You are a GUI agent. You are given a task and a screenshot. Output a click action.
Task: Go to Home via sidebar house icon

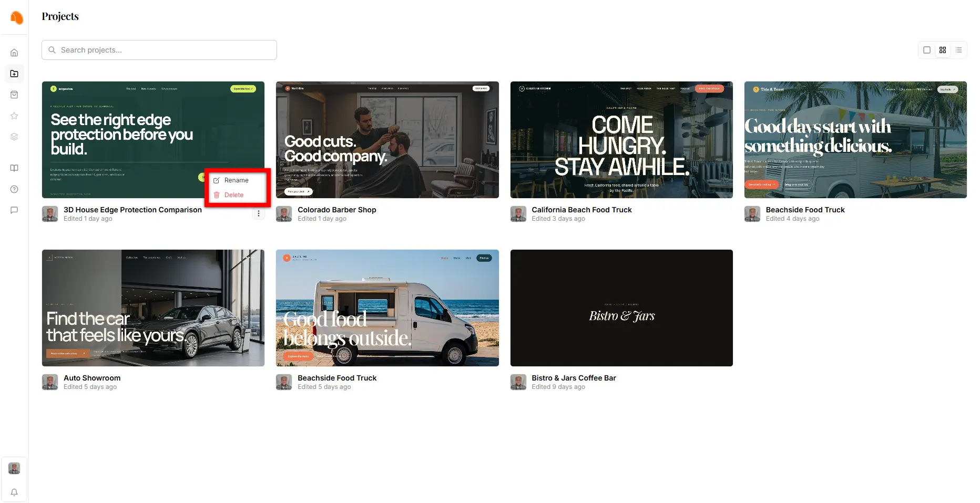[14, 53]
